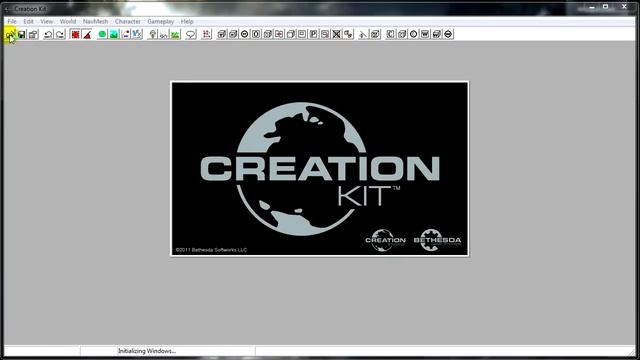The height and width of the screenshot is (360, 640).
Task: Toggle brighten lights with the lightbulb icon
Action: (x=152, y=34)
